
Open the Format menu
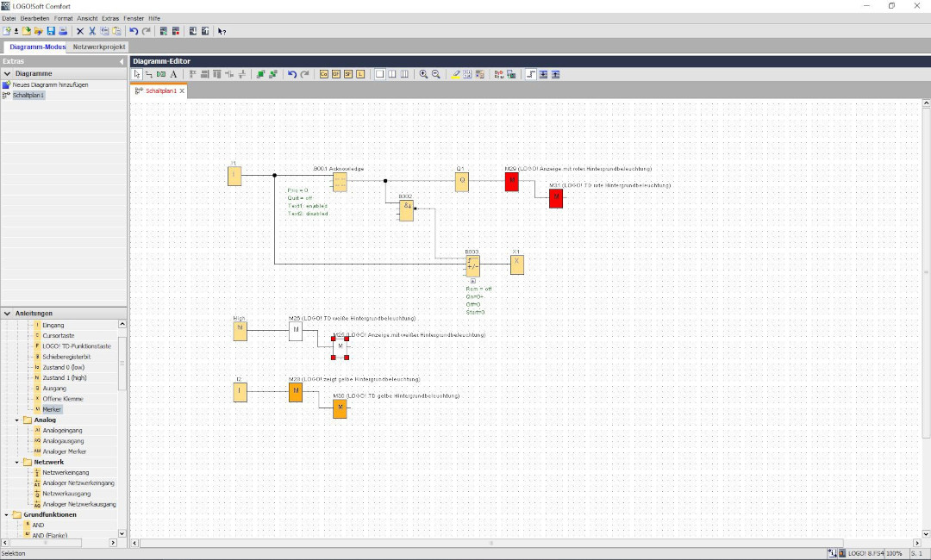click(x=64, y=18)
